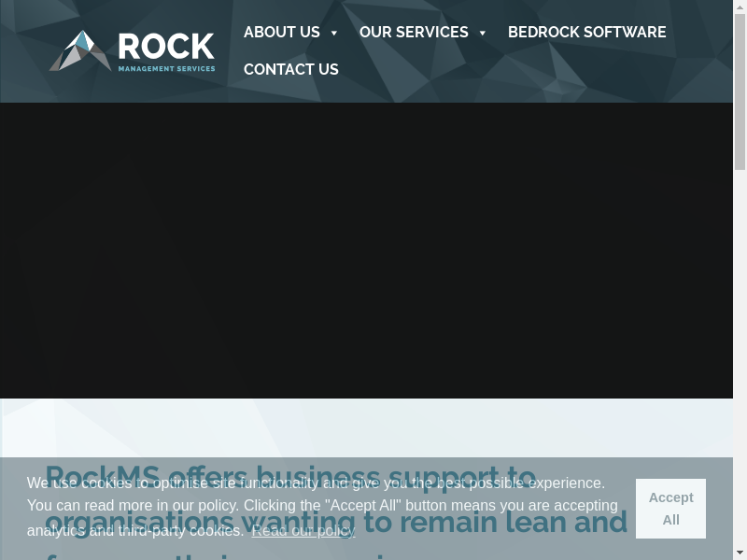
Task: Follow the Read our policy link
Action: pos(303,530)
